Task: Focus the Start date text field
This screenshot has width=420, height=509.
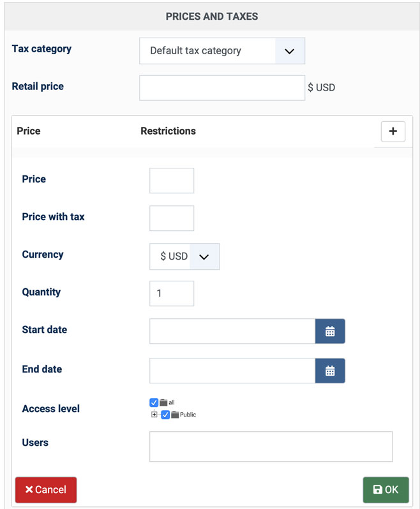Action: [x=232, y=332]
